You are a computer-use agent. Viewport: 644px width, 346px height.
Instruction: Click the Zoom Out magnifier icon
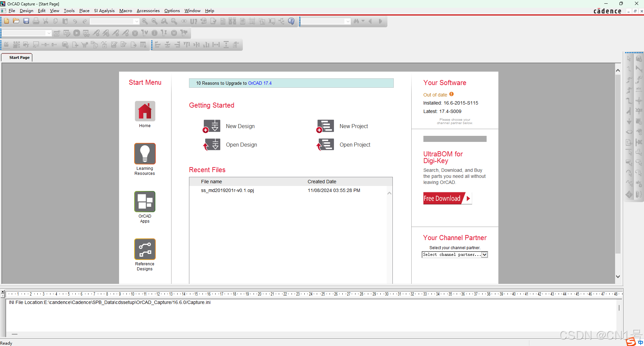(154, 21)
